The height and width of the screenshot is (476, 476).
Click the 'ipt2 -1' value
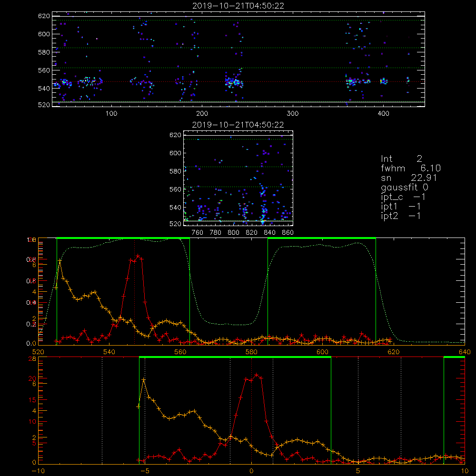(x=401, y=216)
